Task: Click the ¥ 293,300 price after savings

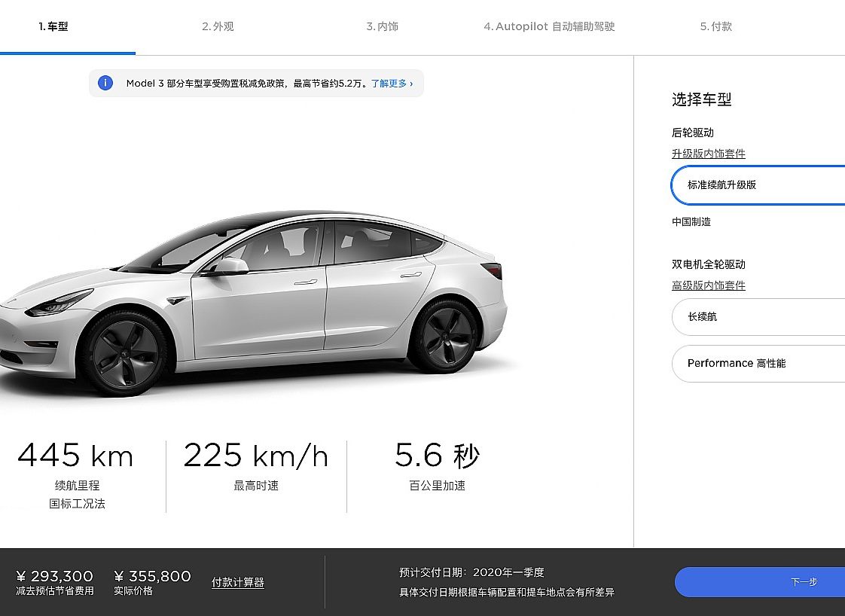Action: point(54,576)
